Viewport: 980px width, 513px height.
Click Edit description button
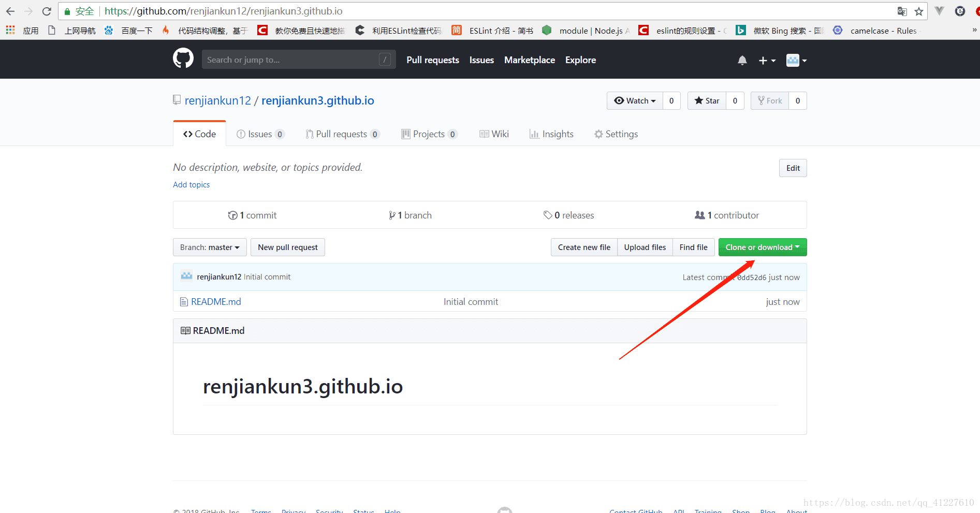793,168
